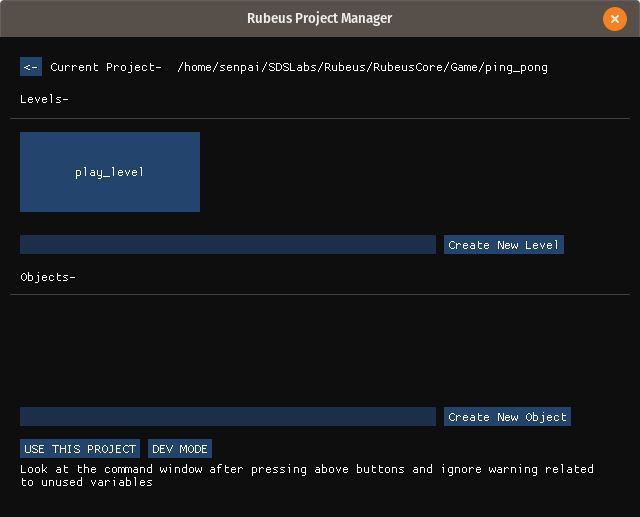Activate DEV MODE button
The width and height of the screenshot is (640, 517).
pos(180,448)
